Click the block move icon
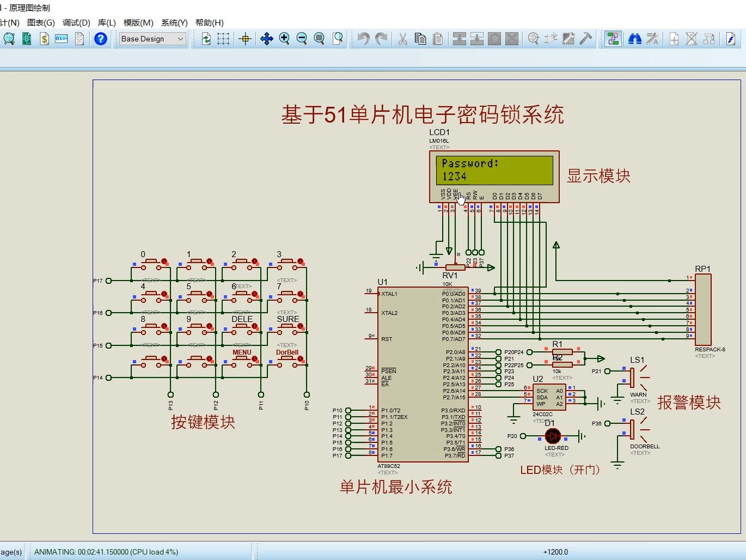The image size is (746, 560). [x=476, y=39]
